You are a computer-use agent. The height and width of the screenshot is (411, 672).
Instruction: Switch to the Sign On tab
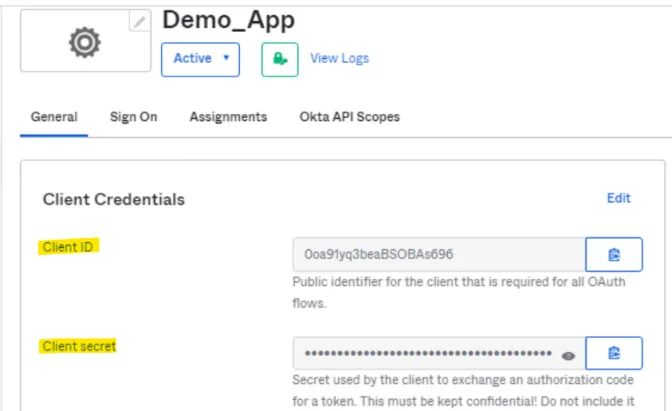133,117
